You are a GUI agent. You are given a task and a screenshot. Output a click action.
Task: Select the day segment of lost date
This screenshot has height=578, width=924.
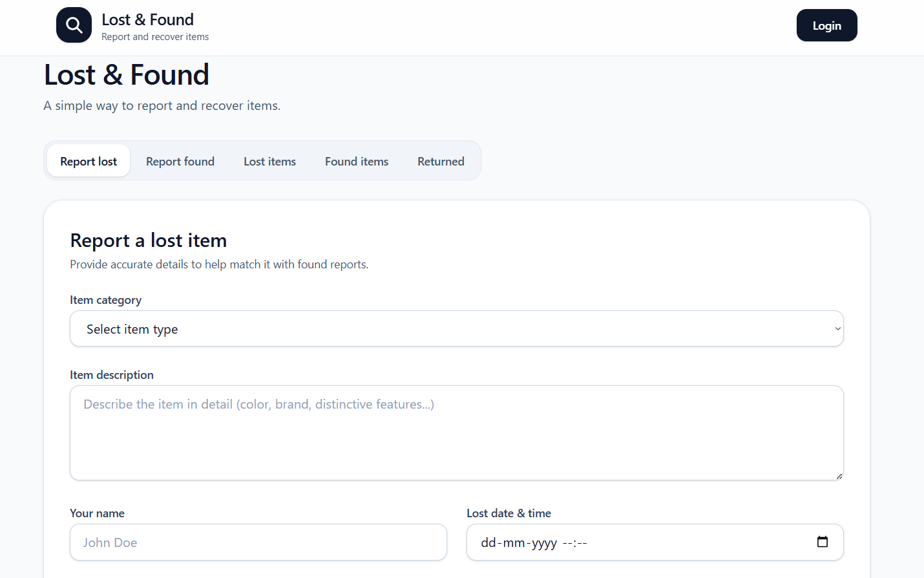pos(488,543)
